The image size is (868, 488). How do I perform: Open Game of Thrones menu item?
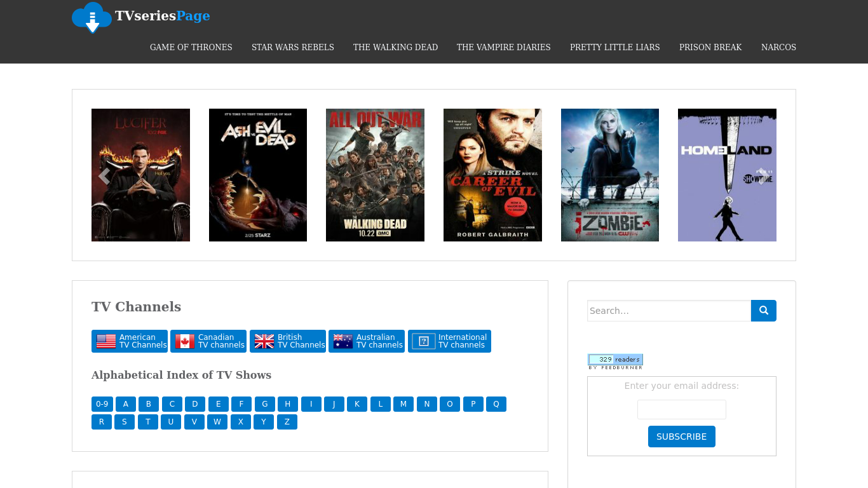pos(191,47)
